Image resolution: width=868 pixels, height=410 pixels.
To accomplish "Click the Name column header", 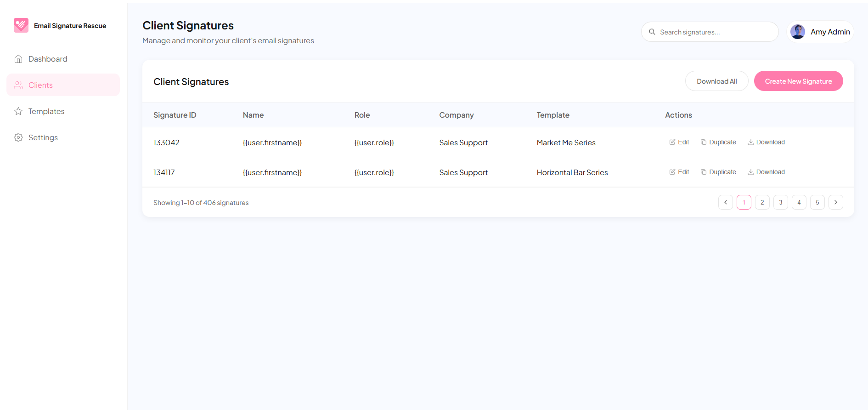I will [253, 115].
